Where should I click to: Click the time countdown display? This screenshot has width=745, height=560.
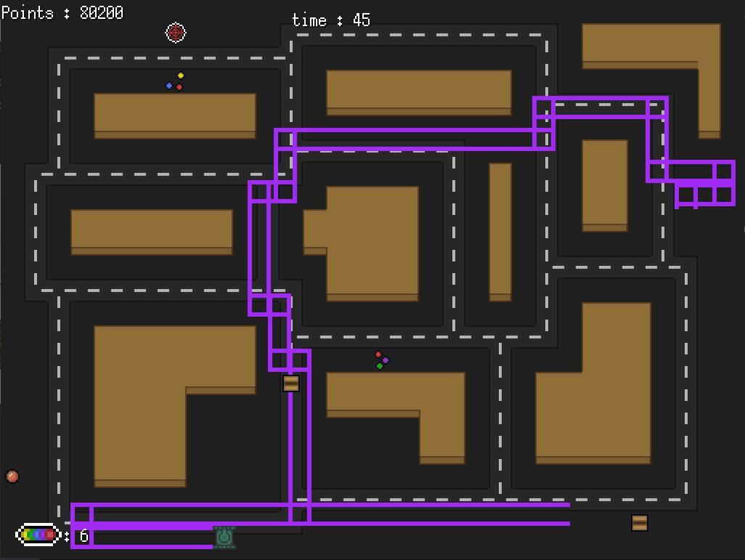point(331,20)
